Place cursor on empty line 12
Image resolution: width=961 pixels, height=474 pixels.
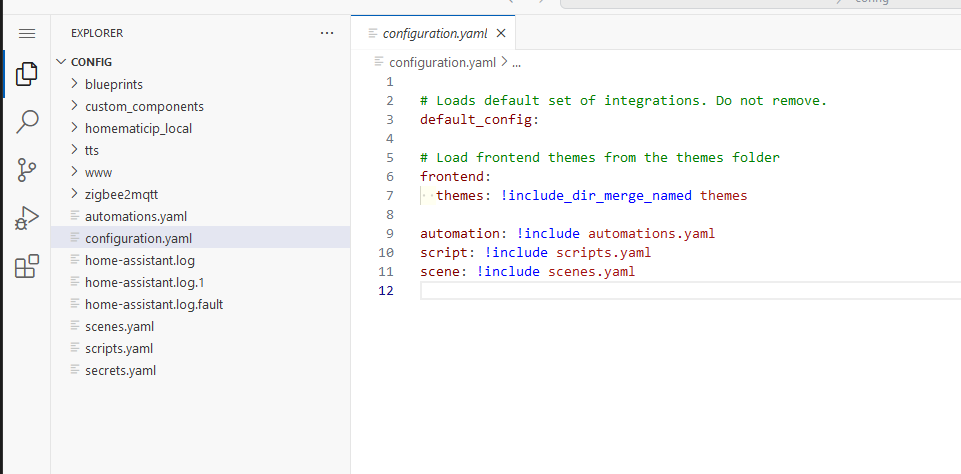coord(600,290)
